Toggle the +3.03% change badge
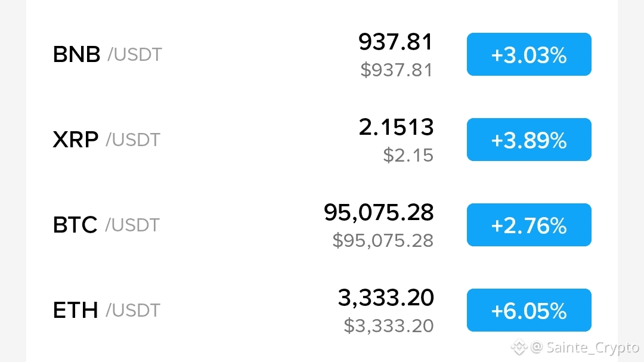 pyautogui.click(x=529, y=54)
